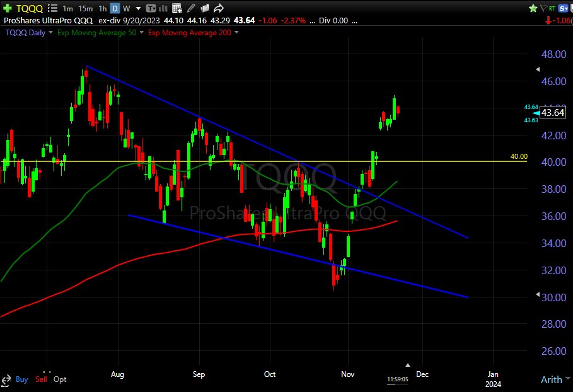The height and width of the screenshot is (392, 573).
Task: Toggle the flag icon next to RT
Action: coord(544,8)
